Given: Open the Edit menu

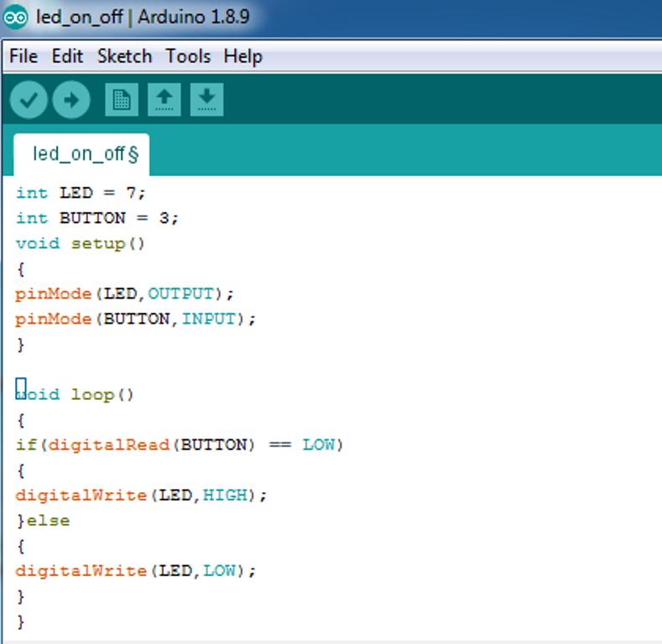Looking at the screenshot, I should (x=67, y=56).
